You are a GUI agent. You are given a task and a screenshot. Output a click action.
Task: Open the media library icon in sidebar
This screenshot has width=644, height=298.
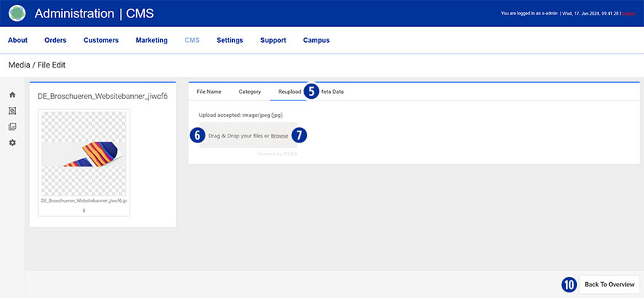tap(12, 110)
